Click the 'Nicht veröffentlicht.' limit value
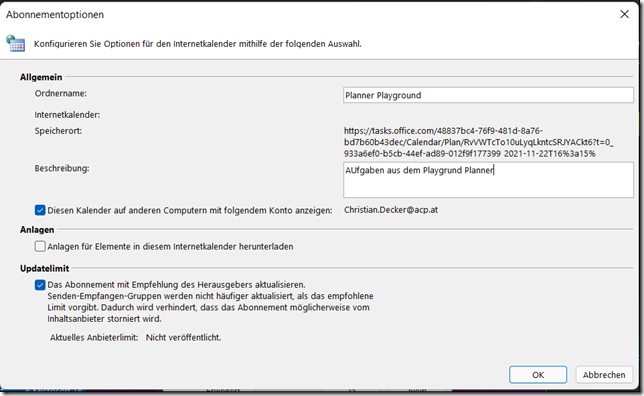The image size is (644, 396). click(x=184, y=338)
